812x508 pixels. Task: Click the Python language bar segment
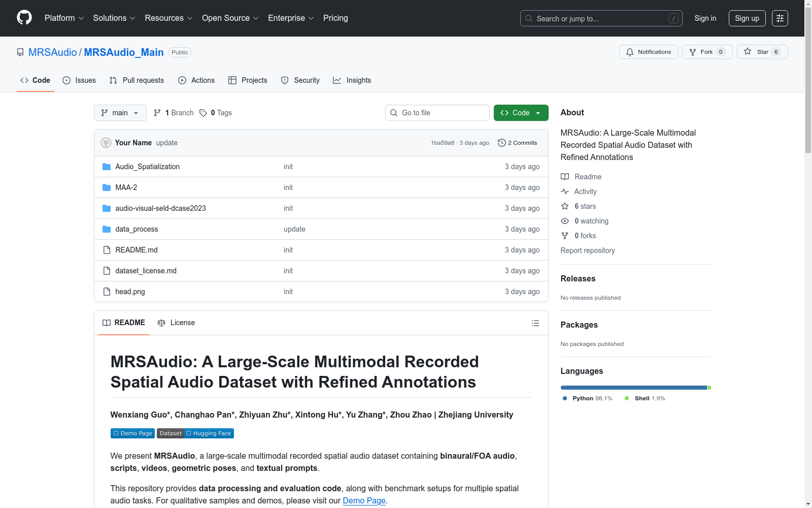coord(634,388)
